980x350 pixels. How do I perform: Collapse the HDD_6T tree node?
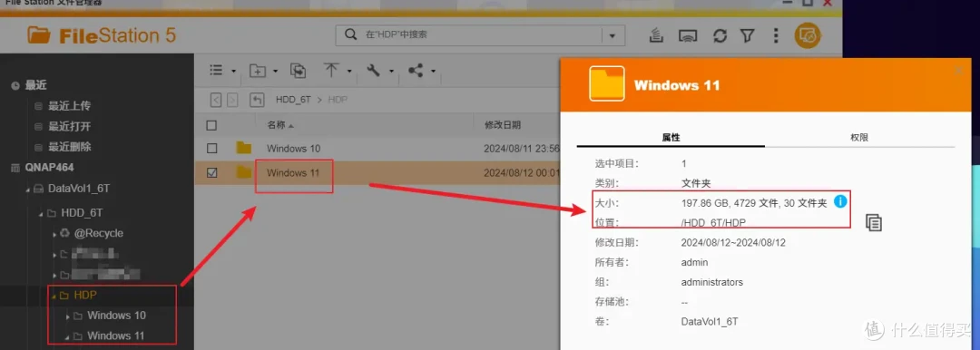[x=41, y=213]
